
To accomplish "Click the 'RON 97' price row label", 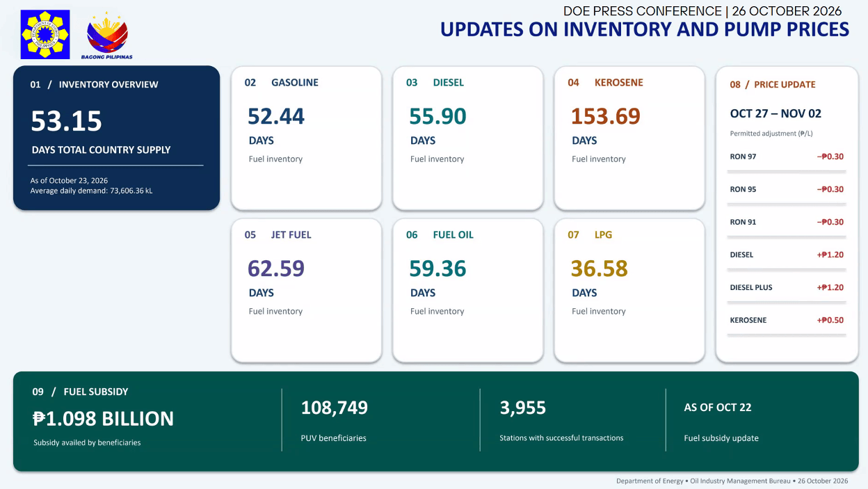I will [x=743, y=157].
